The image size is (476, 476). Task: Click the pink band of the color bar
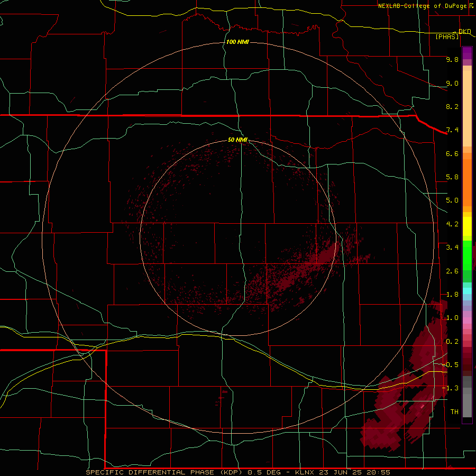[x=467, y=321]
